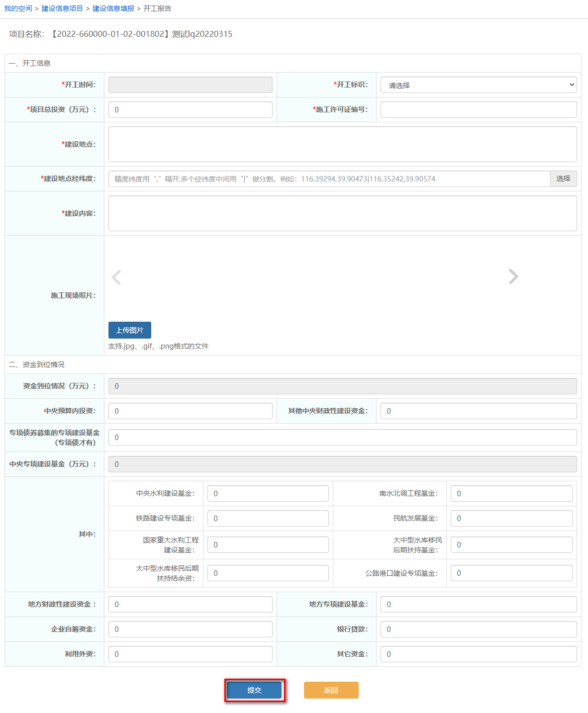Viewport: 588px width, 713px height.
Task: Go to 建设信息项目 breadcrumb link
Action: tap(62, 8)
